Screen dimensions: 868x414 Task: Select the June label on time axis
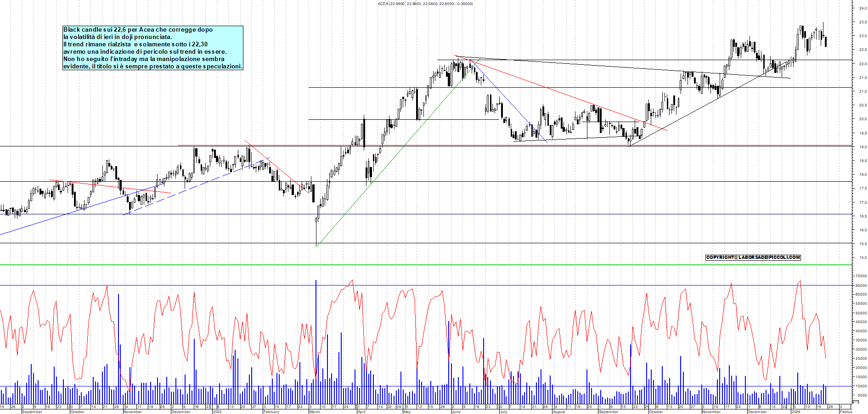(456, 412)
